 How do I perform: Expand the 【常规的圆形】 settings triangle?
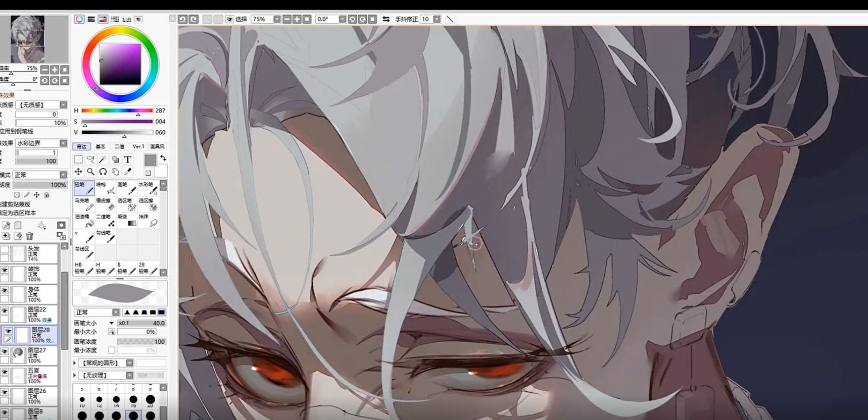(75, 363)
